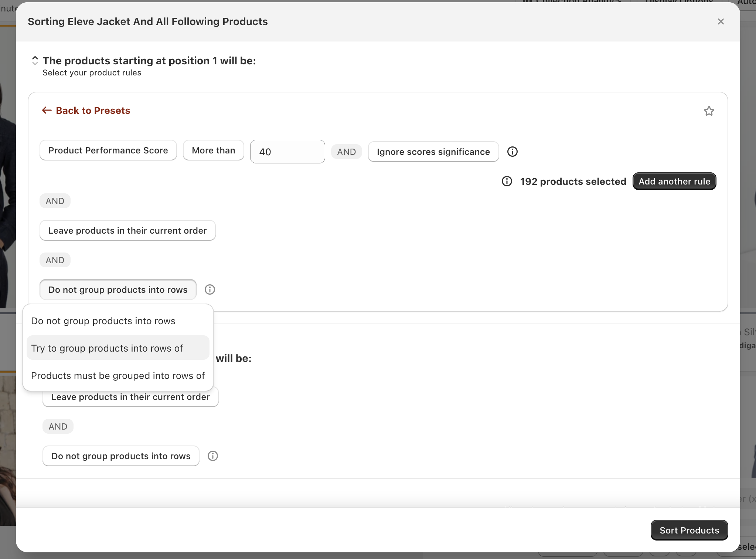Choose Try to group products into rows of
This screenshot has height=559, width=756.
(107, 348)
